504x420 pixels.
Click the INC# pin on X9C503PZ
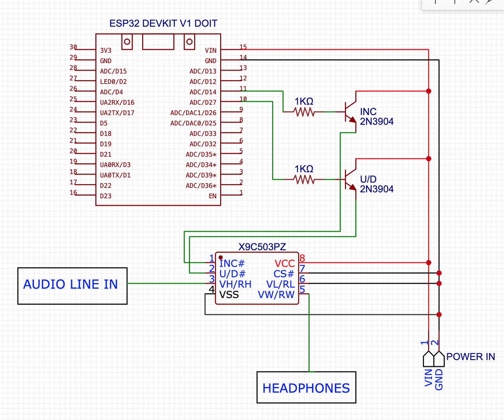pos(232,263)
